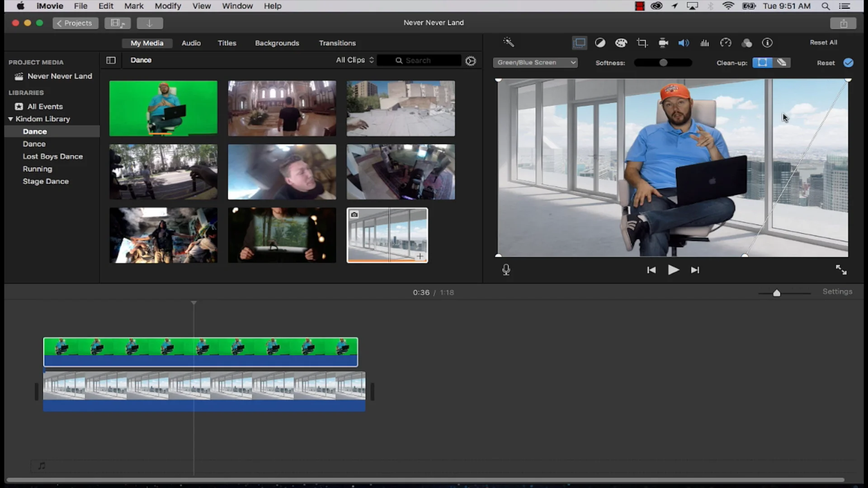Open browser settings gear menu
Image resolution: width=868 pixels, height=488 pixels.
471,61
